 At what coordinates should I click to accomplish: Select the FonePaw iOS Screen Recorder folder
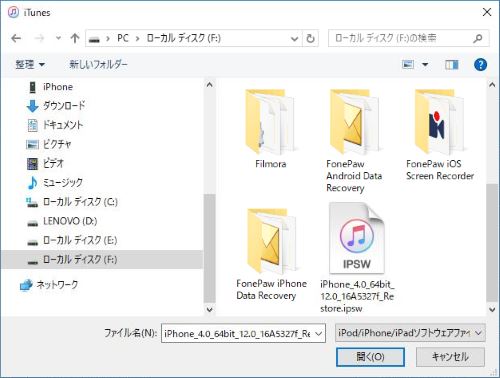click(x=440, y=135)
